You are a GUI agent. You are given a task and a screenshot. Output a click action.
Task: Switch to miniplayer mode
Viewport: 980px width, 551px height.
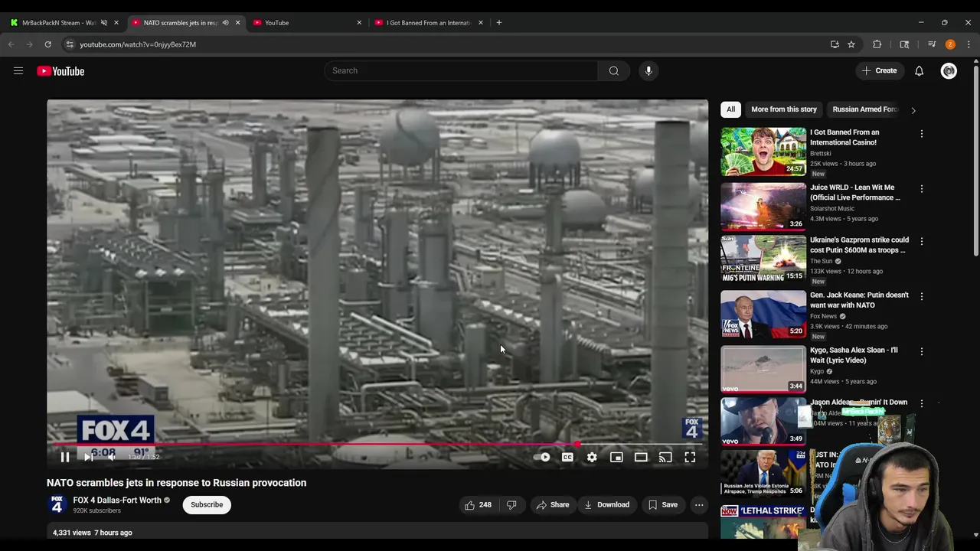coord(616,457)
